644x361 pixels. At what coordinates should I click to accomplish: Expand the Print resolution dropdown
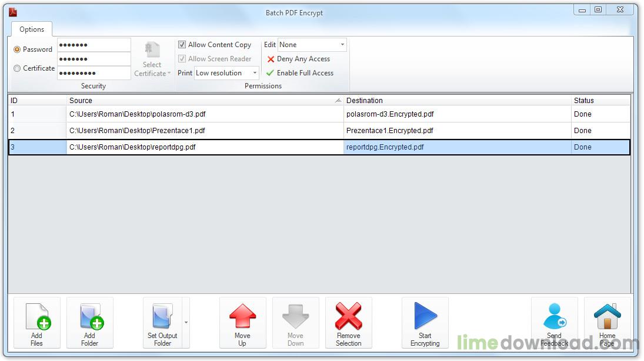[226, 73]
